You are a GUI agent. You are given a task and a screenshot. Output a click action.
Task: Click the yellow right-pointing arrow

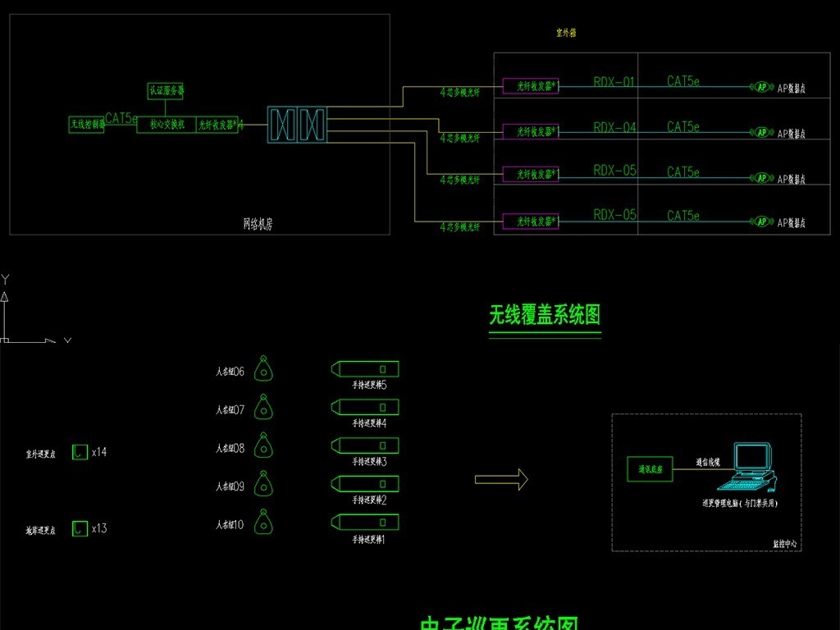[x=502, y=480]
